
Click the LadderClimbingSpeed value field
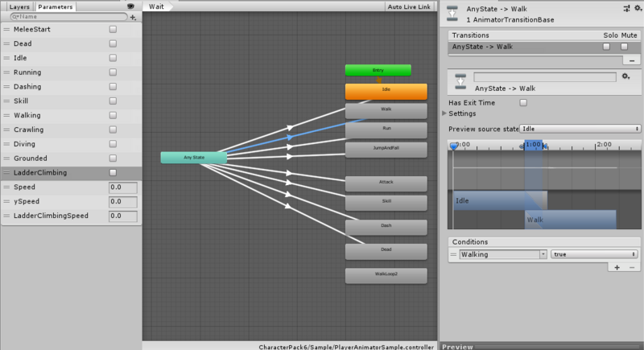[x=123, y=216]
